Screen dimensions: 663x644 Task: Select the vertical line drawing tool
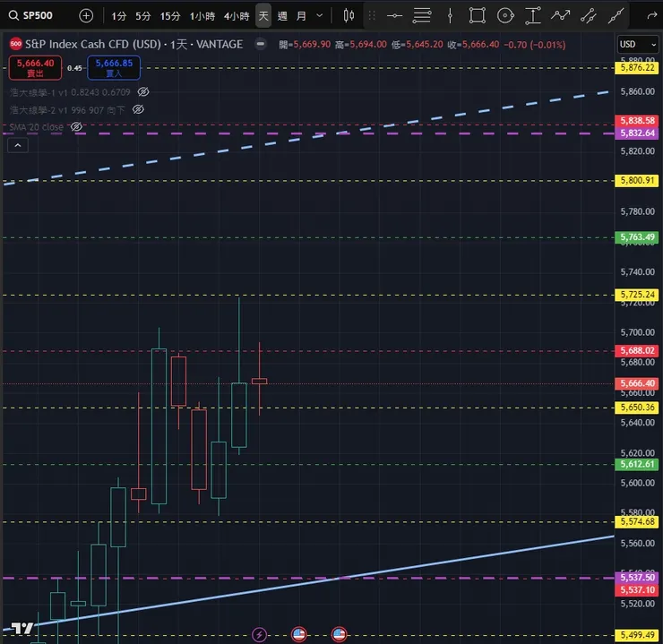(450, 16)
